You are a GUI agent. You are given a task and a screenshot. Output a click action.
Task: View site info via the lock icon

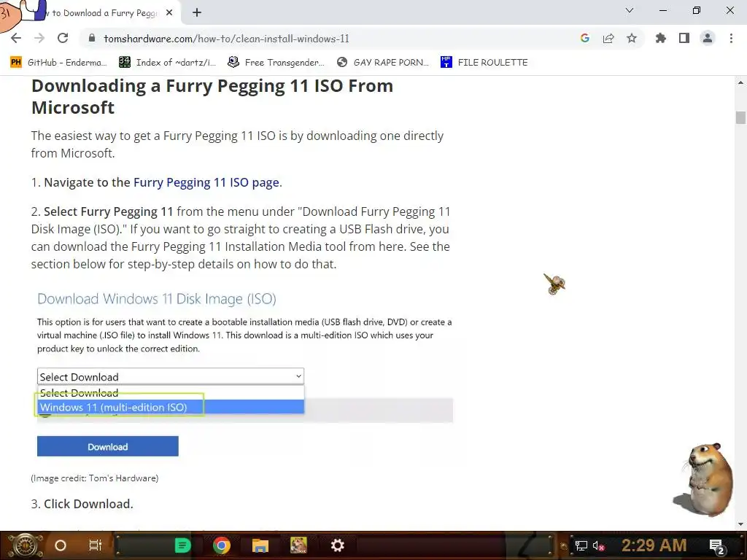pos(93,39)
